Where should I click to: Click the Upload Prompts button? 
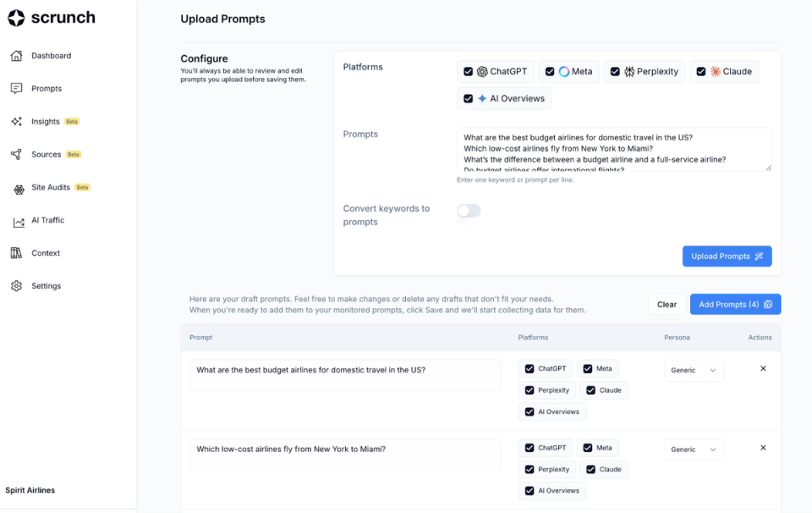pos(727,256)
